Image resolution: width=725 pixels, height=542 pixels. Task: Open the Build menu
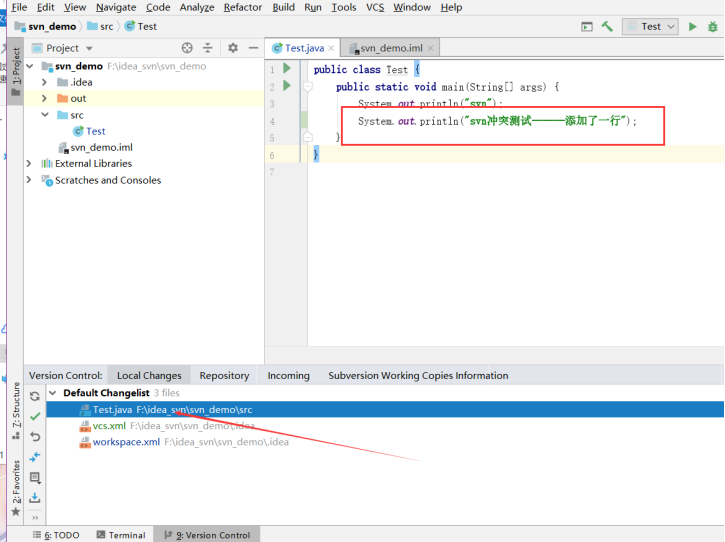pyautogui.click(x=283, y=7)
